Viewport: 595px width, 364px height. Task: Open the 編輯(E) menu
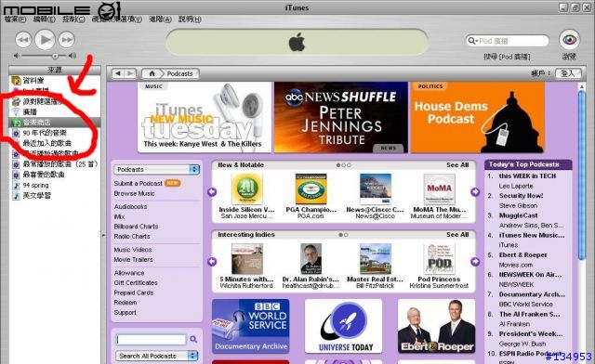coord(45,19)
